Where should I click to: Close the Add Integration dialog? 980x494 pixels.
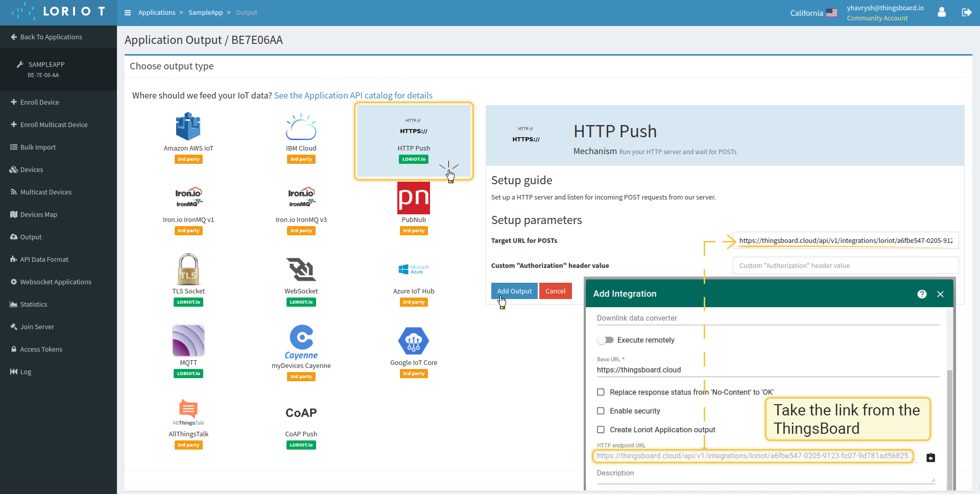[940, 294]
